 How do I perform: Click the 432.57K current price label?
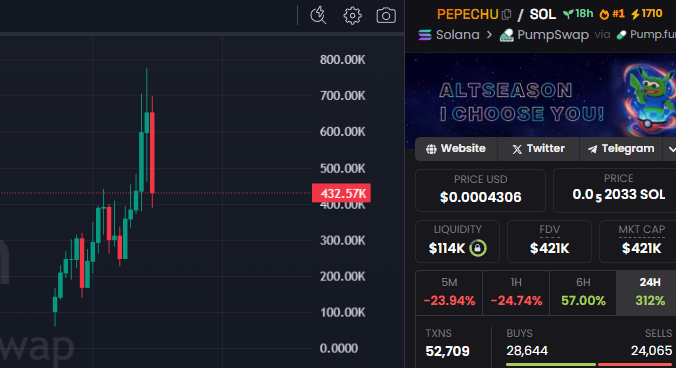click(x=341, y=193)
